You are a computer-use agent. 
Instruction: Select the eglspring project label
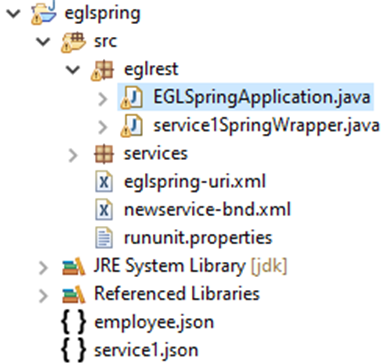pos(102,14)
